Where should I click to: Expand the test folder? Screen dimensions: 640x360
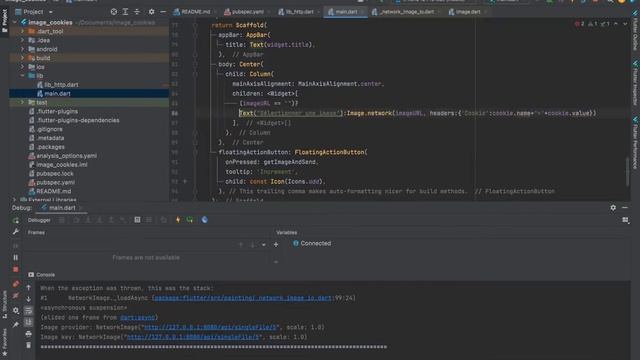[22, 102]
